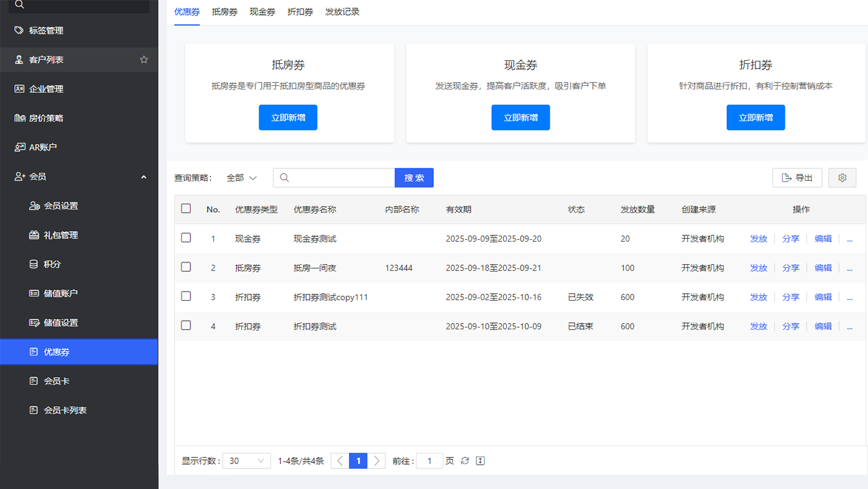The width and height of the screenshot is (868, 489).
Task: Refresh the coupon list via the refresh icon
Action: point(465,460)
